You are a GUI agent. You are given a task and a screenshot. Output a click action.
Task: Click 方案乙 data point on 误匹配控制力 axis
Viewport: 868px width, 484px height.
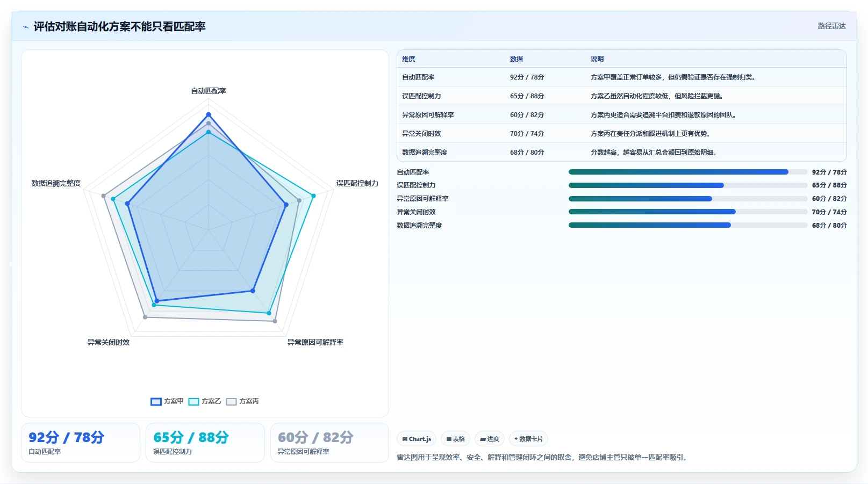coord(313,196)
